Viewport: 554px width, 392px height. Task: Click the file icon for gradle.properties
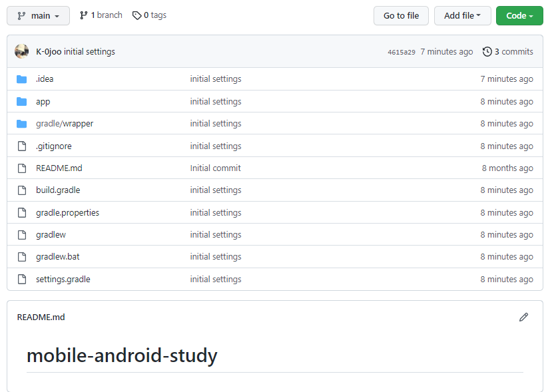[22, 212]
